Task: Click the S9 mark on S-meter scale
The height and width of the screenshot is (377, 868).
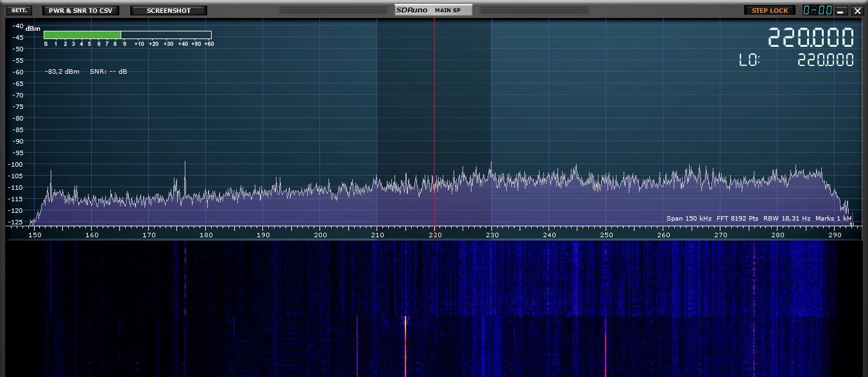Action: click(x=124, y=44)
